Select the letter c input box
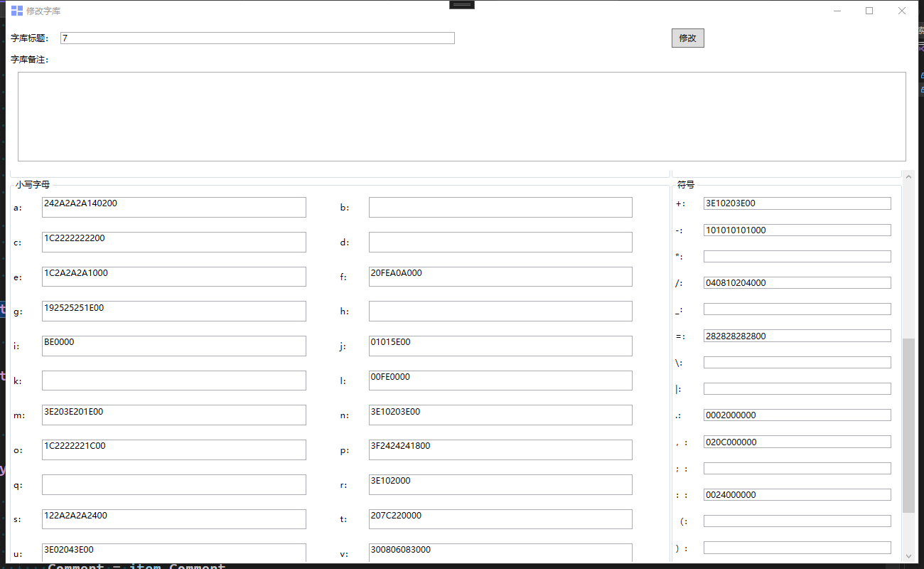Viewport: 924px width, 569px height. pyautogui.click(x=174, y=242)
